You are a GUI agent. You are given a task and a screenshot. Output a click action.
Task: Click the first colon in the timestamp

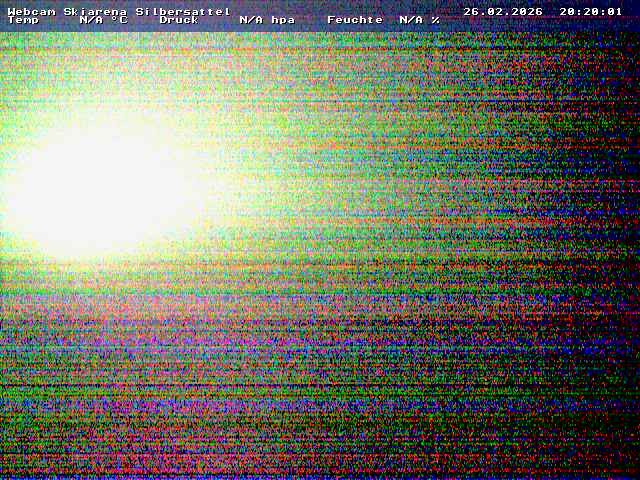[x=579, y=11]
